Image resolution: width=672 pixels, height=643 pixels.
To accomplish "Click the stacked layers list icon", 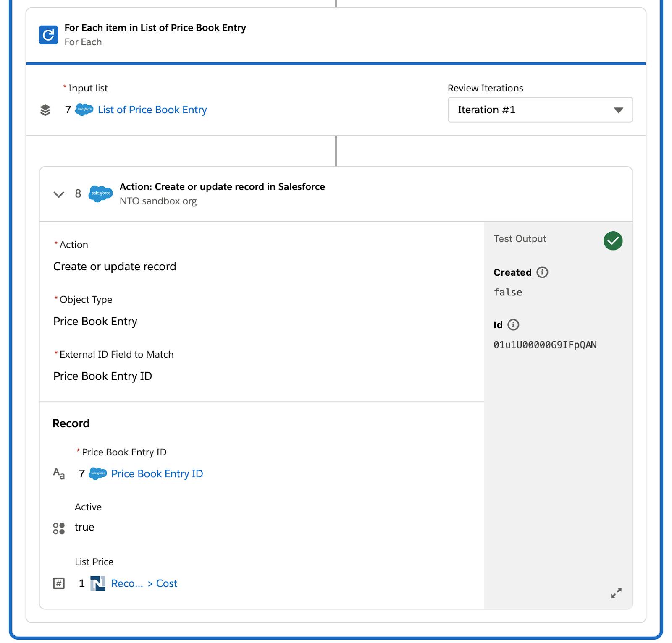I will (45, 110).
